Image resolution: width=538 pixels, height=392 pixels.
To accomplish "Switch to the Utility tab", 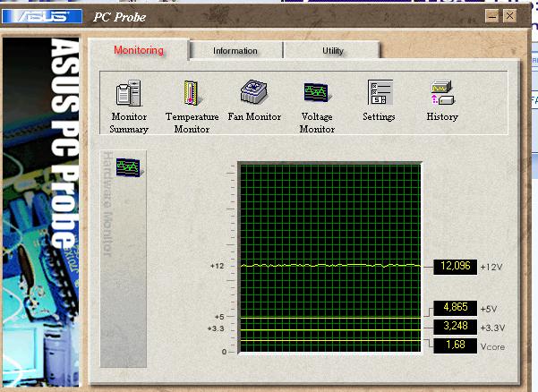I will click(332, 51).
